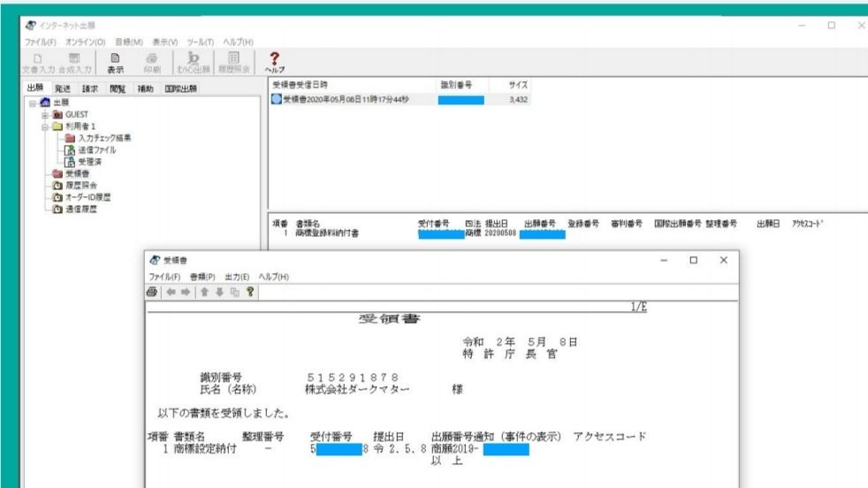Select the 送信ファイル tree item

pyautogui.click(x=97, y=149)
